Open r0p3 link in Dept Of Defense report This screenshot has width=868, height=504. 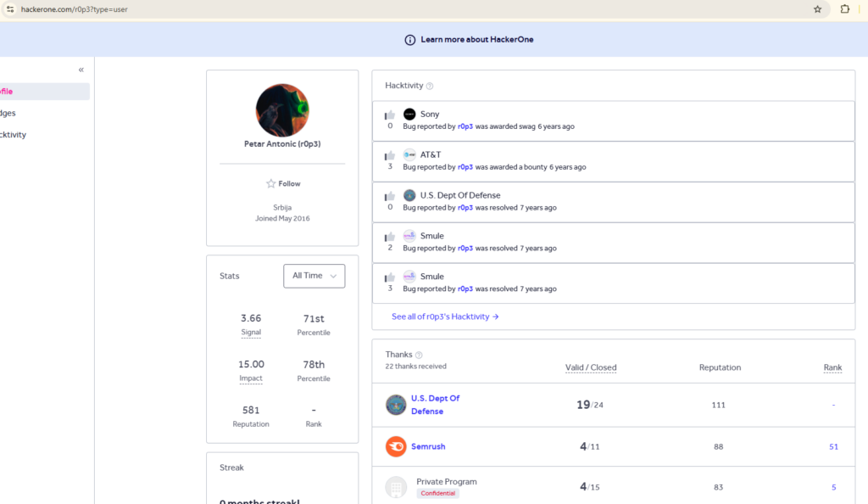point(465,208)
